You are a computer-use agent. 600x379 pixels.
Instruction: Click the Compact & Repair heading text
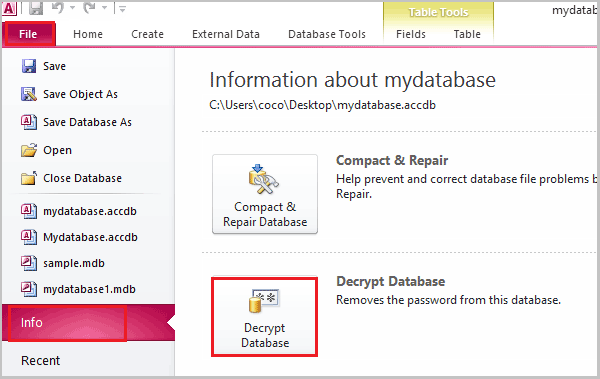click(392, 160)
